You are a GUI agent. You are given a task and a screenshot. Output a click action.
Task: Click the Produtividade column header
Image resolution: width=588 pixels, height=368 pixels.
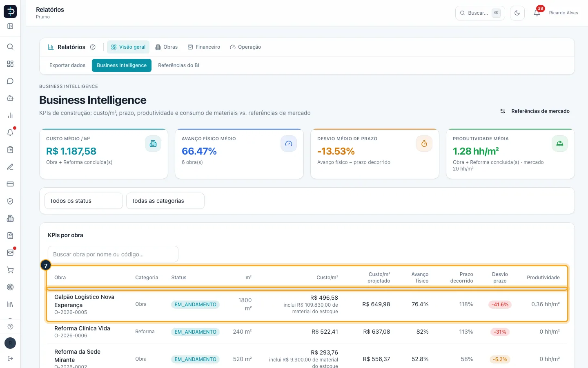[x=543, y=278]
